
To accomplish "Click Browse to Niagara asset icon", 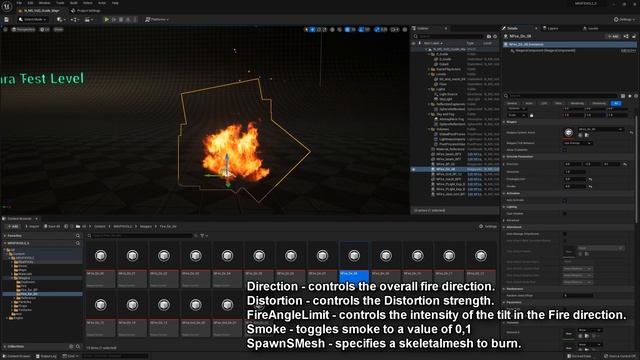I will coord(587,135).
